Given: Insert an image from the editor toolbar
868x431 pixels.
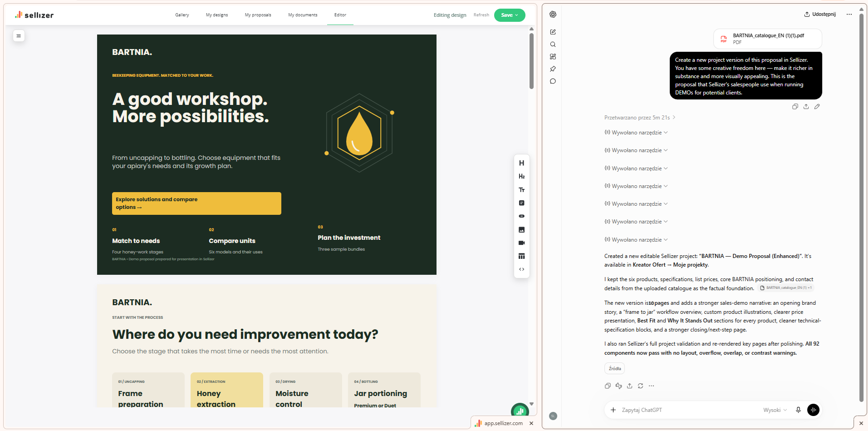Looking at the screenshot, I should (521, 230).
